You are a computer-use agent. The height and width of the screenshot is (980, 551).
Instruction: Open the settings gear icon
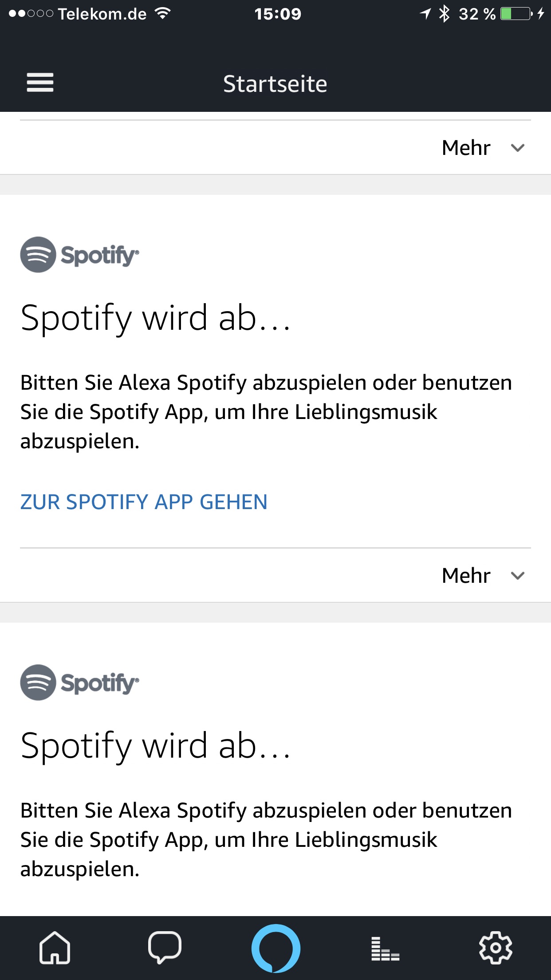(496, 948)
